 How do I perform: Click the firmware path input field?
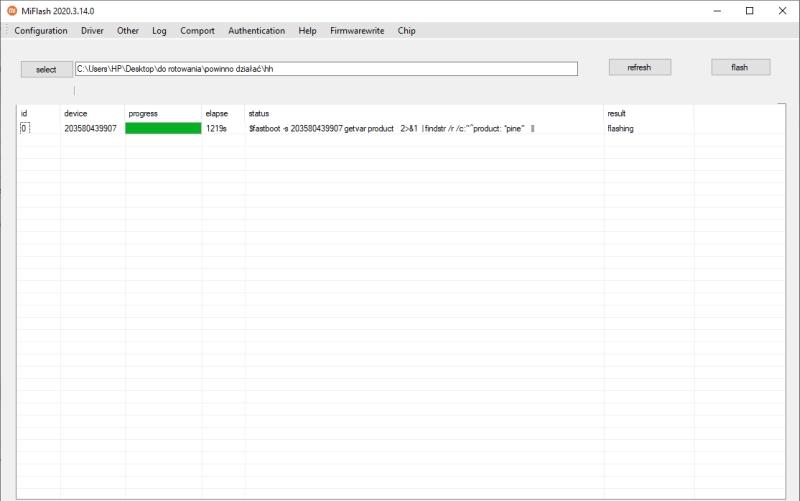326,69
